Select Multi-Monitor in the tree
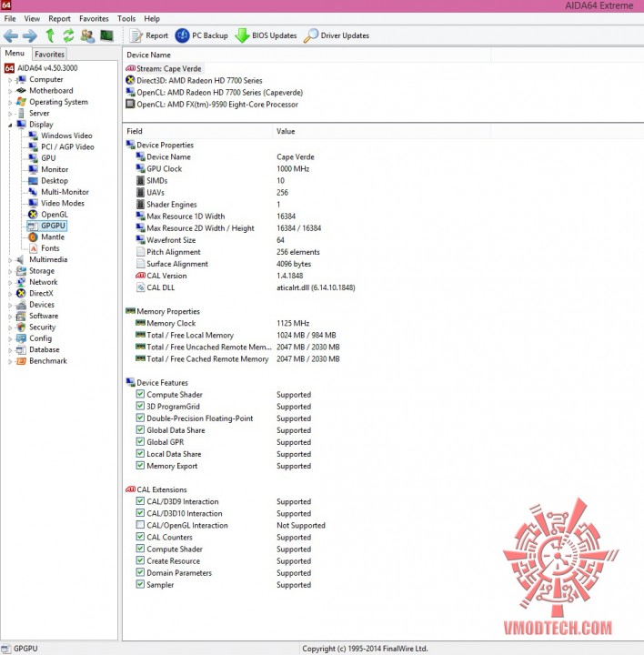644x655 pixels. (65, 192)
